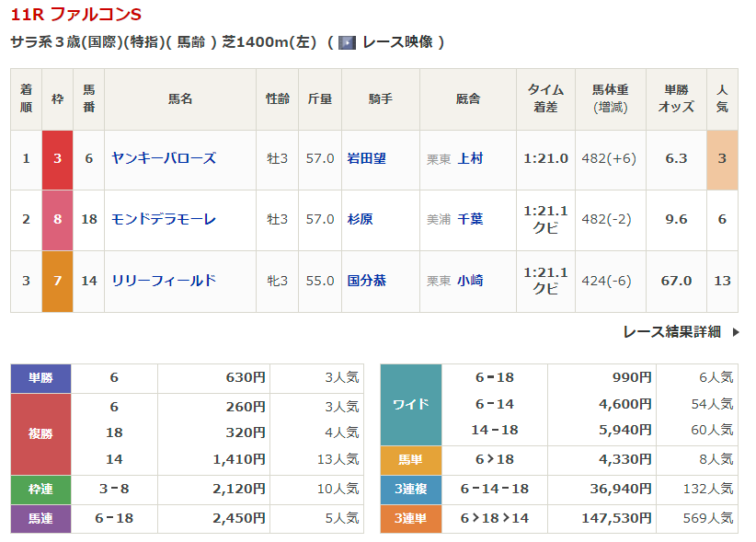The width and height of the screenshot is (756, 542).
Task: Click body weight 424(-6)
Action: click(x=606, y=281)
